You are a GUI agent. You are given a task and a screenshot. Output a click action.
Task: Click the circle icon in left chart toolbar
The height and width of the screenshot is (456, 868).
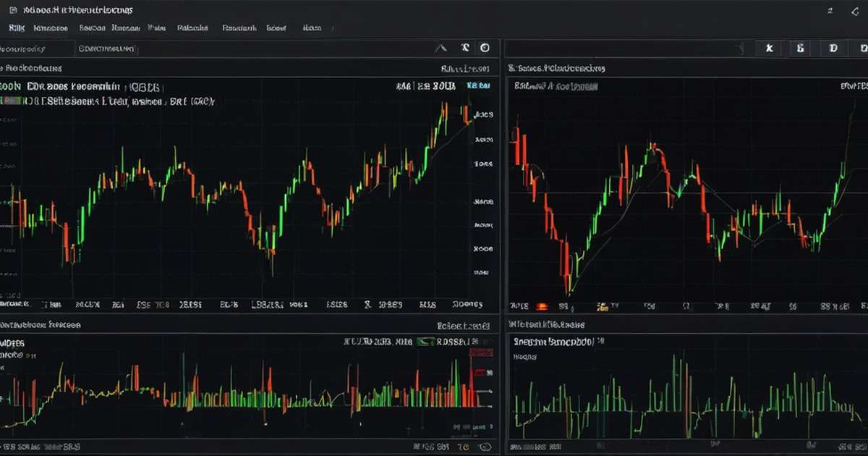pyautogui.click(x=485, y=48)
